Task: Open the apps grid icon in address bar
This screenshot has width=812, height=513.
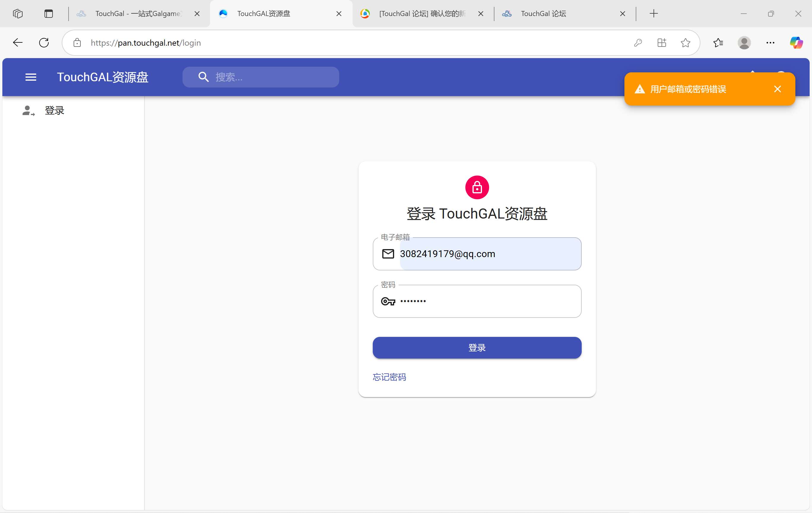Action: click(662, 43)
